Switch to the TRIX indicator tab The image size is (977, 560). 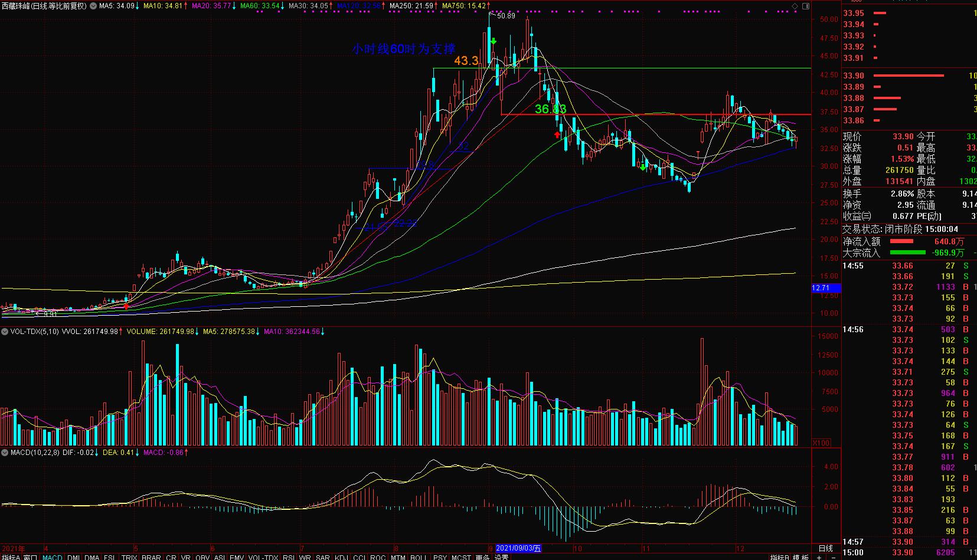(129, 556)
